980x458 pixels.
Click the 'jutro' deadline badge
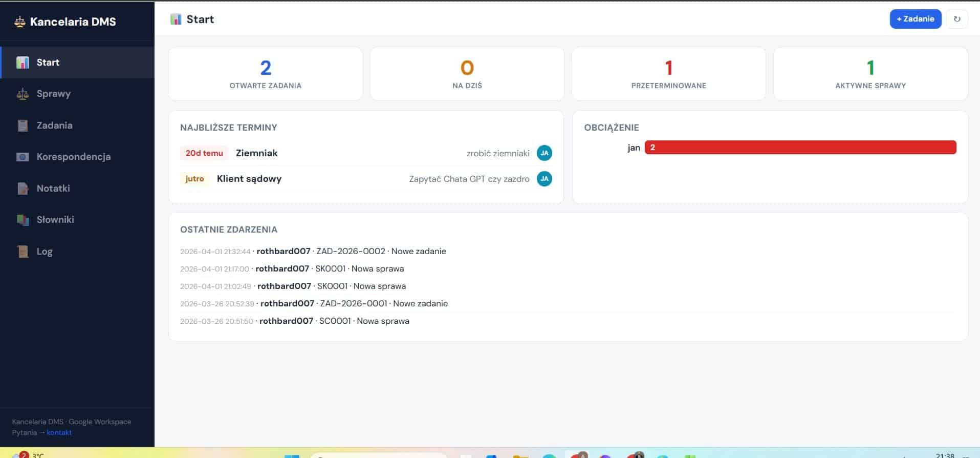[x=194, y=179]
